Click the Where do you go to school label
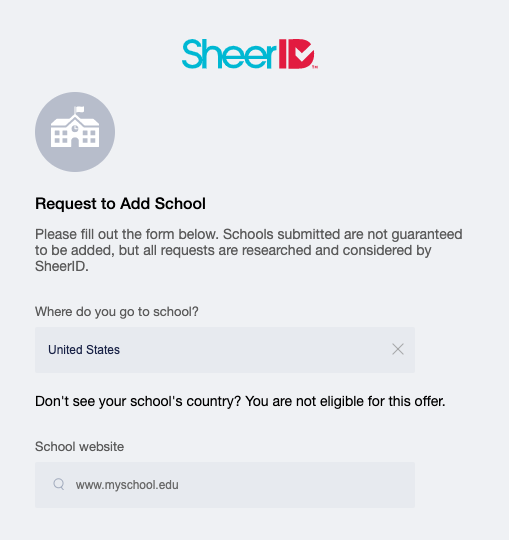The width and height of the screenshot is (509, 540). click(x=117, y=312)
